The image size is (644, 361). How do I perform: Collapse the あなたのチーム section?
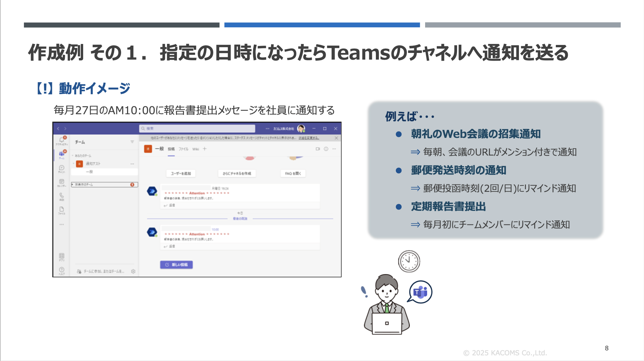coord(73,156)
